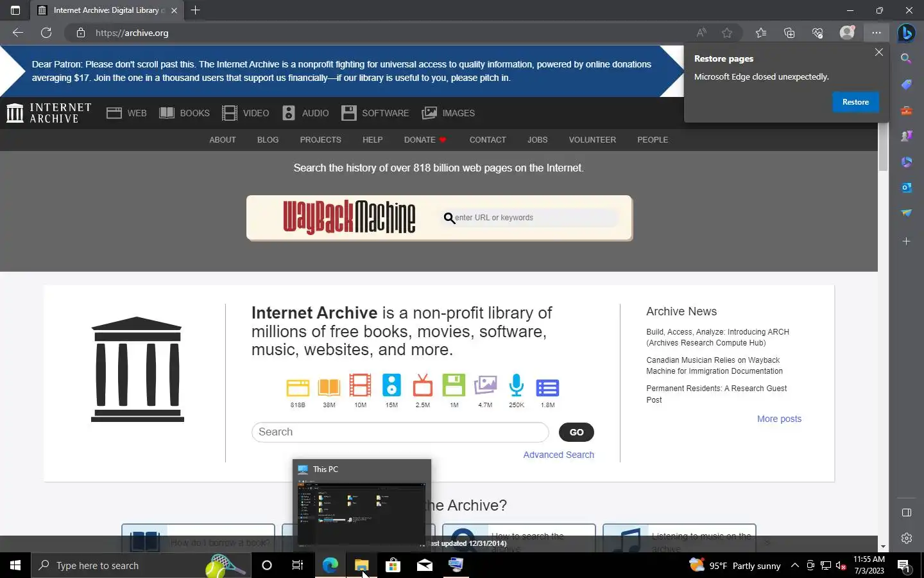This screenshot has height=578, width=924.
Task: Open the Advanced Search link
Action: pos(558,455)
